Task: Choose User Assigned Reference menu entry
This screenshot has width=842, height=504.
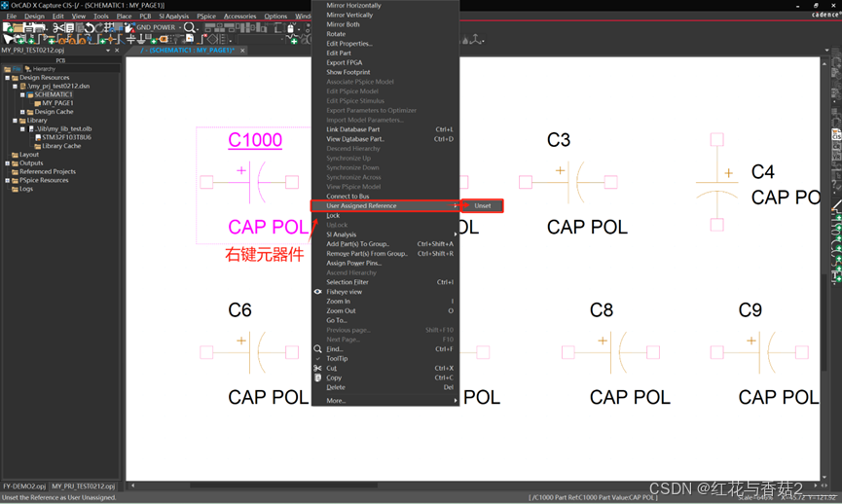Action: [385, 205]
